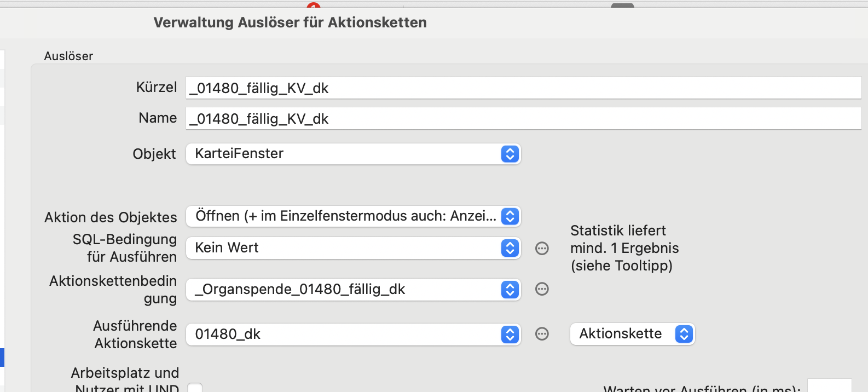Click into the Kürzel text field

coord(523,88)
